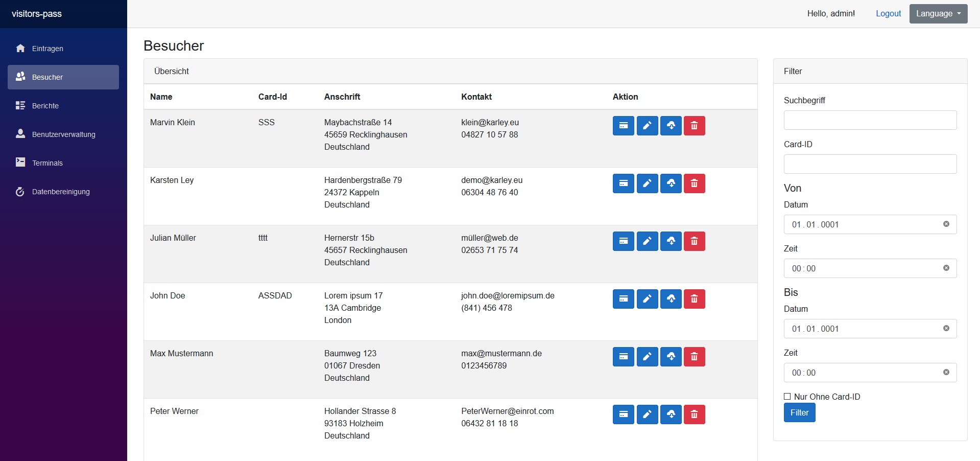Select the name Peter Werner
980x461 pixels.
click(x=174, y=411)
